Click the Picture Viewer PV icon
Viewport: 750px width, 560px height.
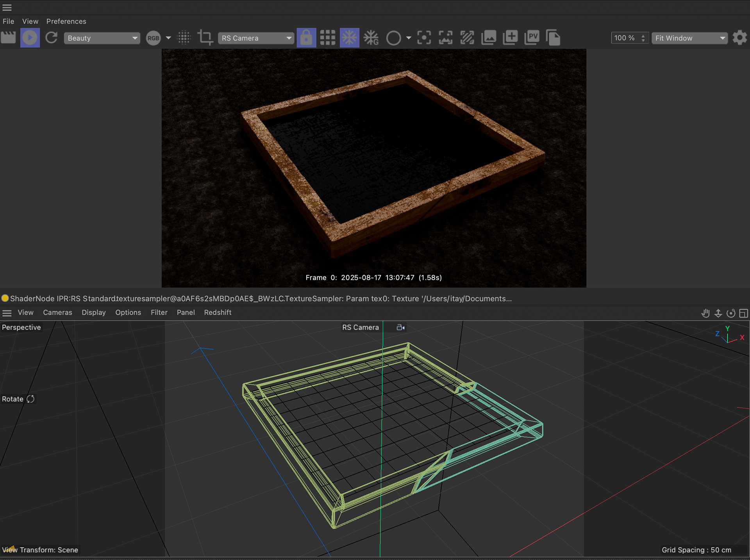click(532, 38)
